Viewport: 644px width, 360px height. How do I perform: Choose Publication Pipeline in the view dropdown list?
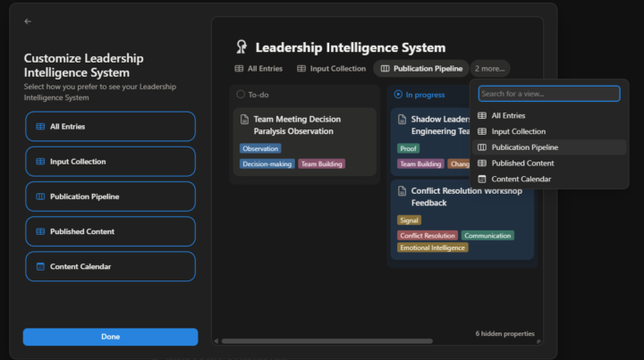coord(549,147)
